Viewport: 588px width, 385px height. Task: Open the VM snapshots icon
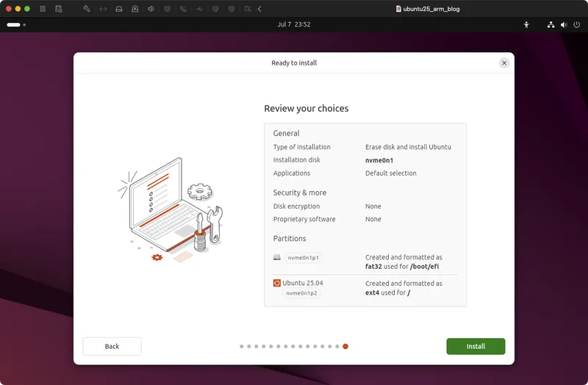coord(59,9)
